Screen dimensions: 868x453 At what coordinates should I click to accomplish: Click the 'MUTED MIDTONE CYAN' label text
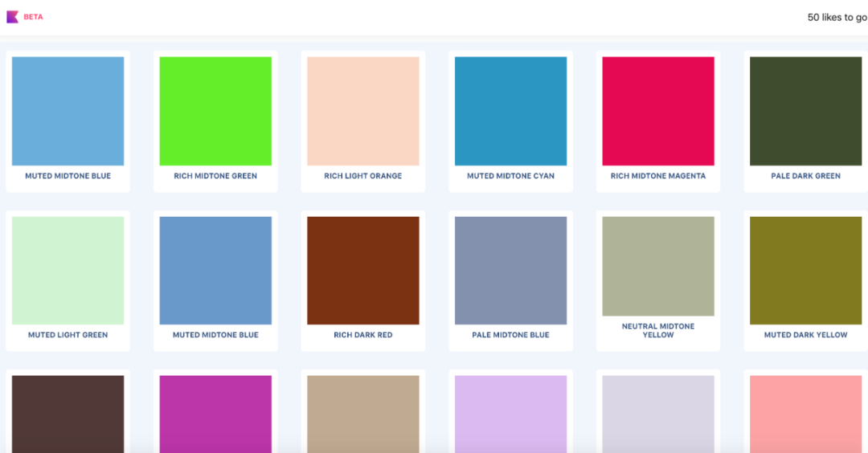[510, 176]
